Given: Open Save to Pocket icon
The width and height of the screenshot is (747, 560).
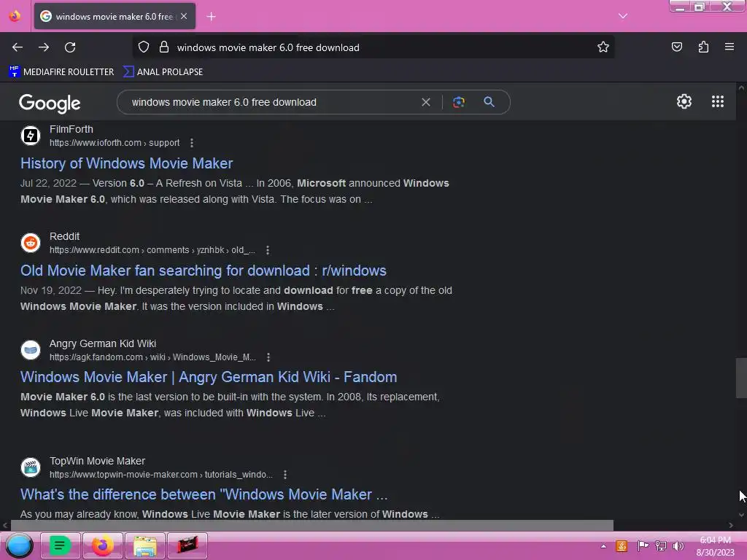Looking at the screenshot, I should [x=676, y=47].
